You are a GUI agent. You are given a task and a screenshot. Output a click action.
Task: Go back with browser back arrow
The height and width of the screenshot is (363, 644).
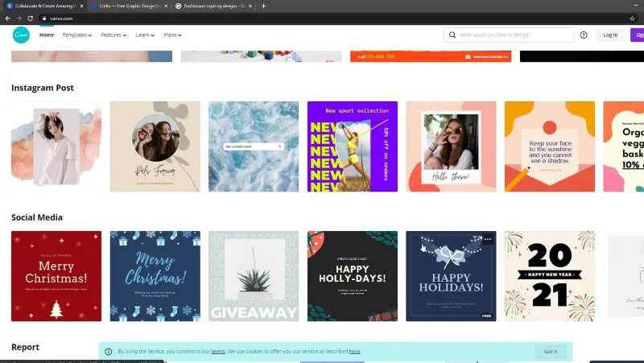[7, 19]
